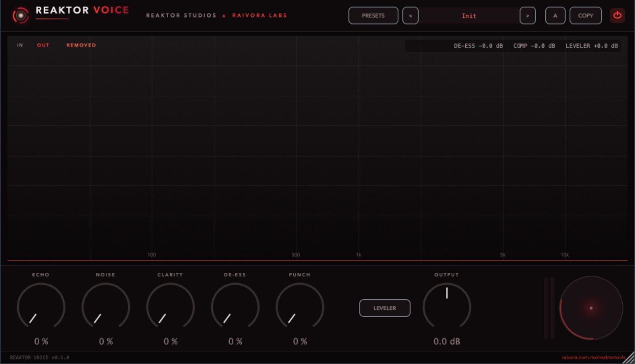Toggle the OUT spectrum display
This screenshot has width=635, height=364.
click(43, 45)
